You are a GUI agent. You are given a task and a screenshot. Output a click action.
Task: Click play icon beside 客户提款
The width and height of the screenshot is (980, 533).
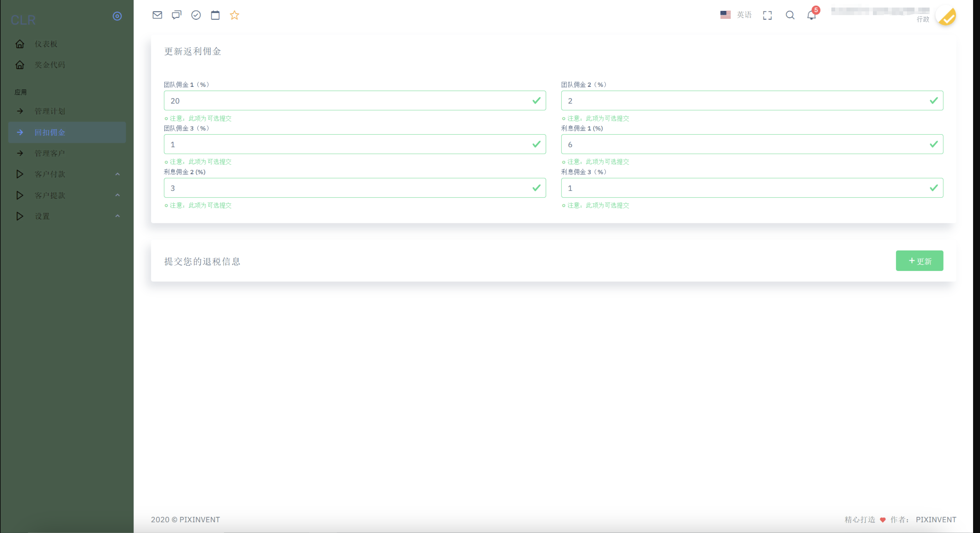20,195
